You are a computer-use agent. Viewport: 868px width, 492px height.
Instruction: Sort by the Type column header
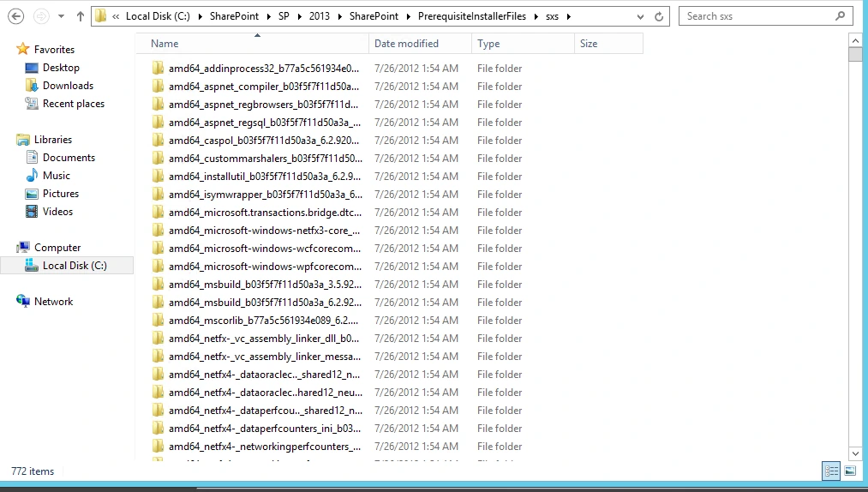(x=524, y=43)
